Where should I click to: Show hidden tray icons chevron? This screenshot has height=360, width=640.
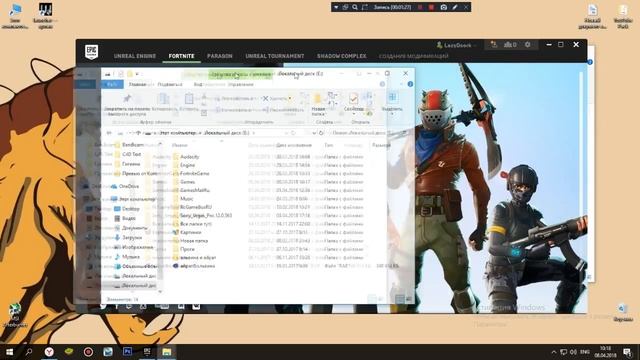tap(554, 352)
